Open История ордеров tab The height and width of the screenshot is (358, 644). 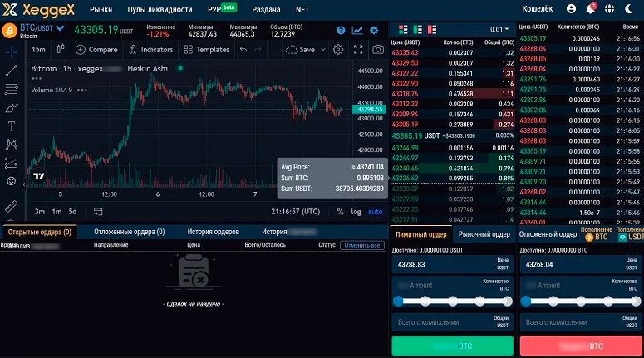pos(213,232)
